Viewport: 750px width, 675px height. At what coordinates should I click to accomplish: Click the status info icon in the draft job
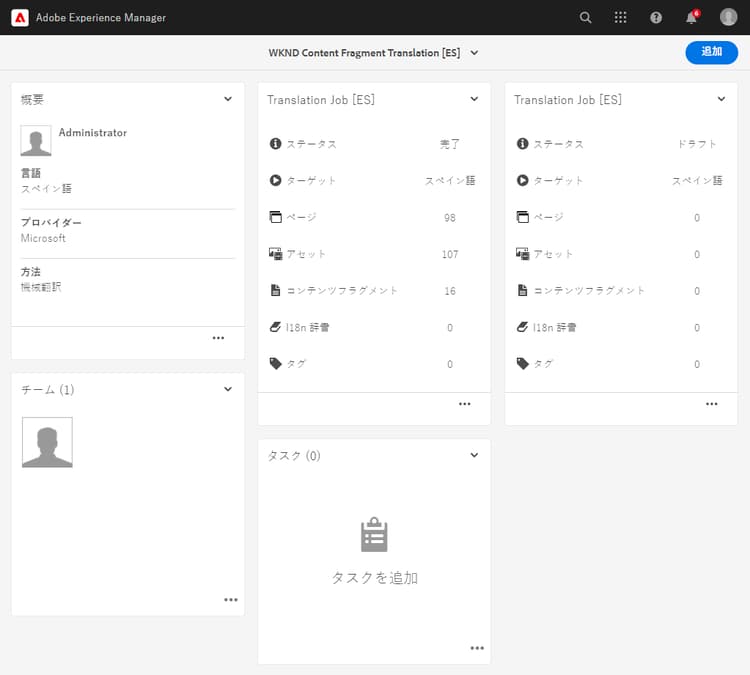[x=522, y=144]
